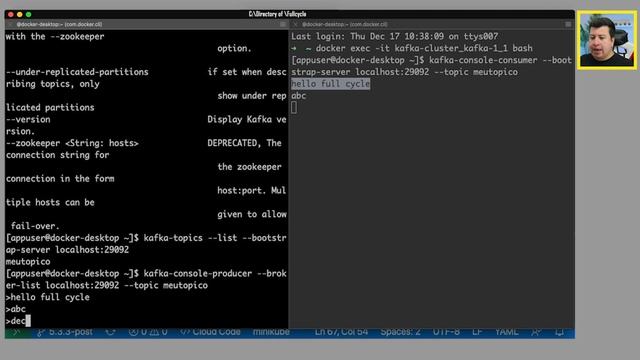Image resolution: width=640 pixels, height=360 pixels.
Task: Click the 'kafka-topics --list' command line
Action: coord(146,238)
